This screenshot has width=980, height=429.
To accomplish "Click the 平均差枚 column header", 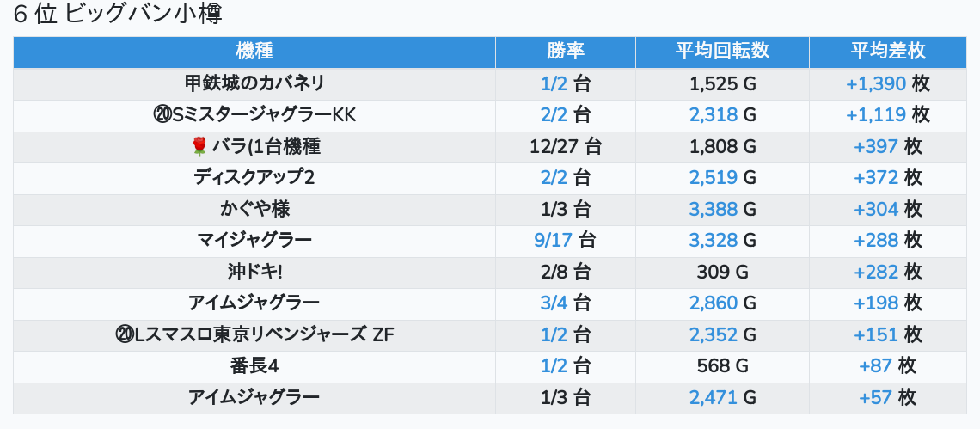I will pos(888,52).
